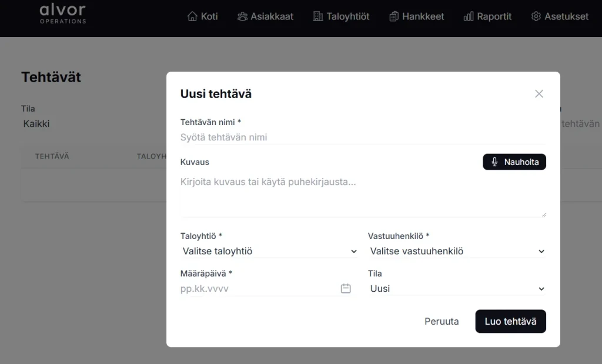Click Peruuta to cancel the task

tap(442, 321)
